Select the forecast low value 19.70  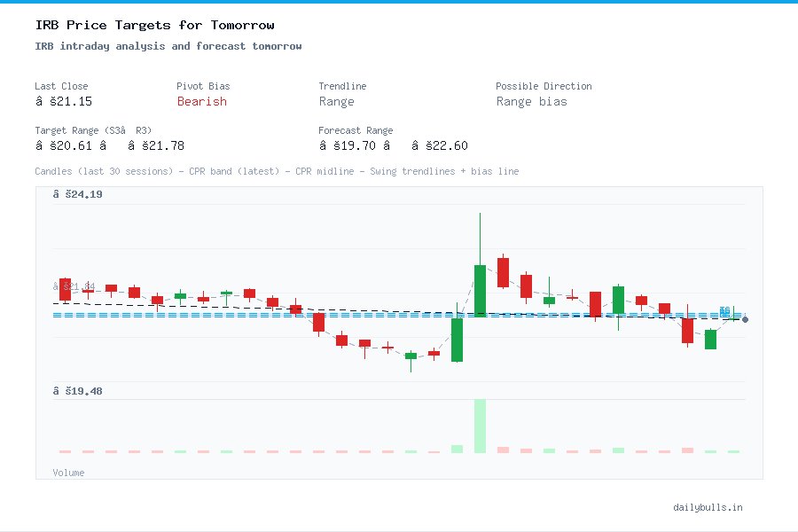(x=348, y=145)
